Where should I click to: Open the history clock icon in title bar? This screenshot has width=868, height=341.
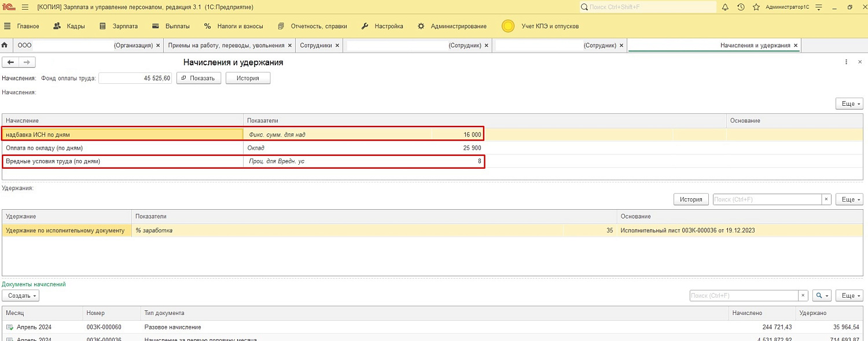click(x=741, y=8)
